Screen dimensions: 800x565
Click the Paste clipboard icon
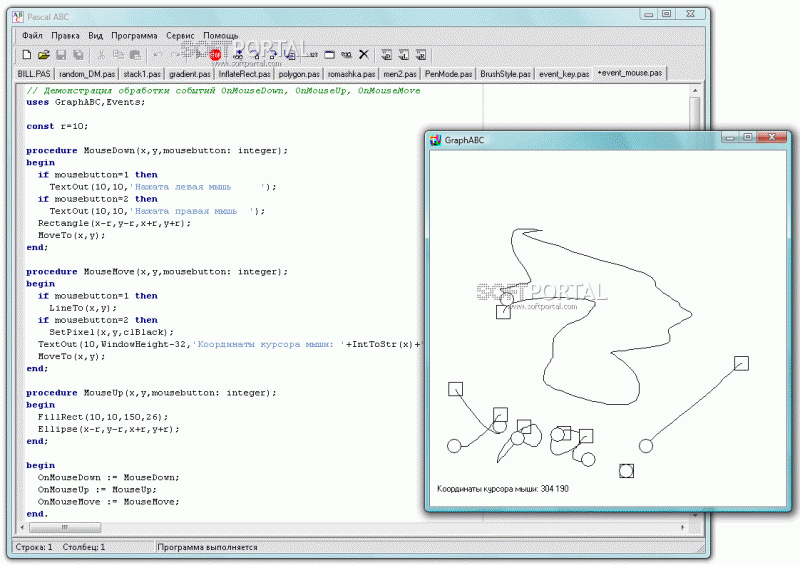click(135, 54)
